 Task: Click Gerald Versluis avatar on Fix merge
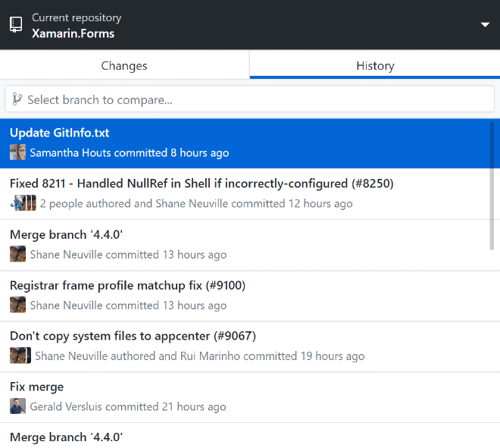(17, 406)
